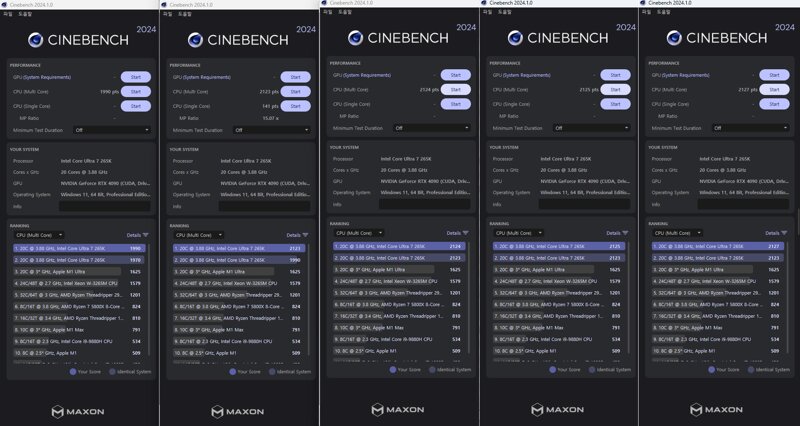Click Details filter icon in 2125 pts window

tap(625, 233)
